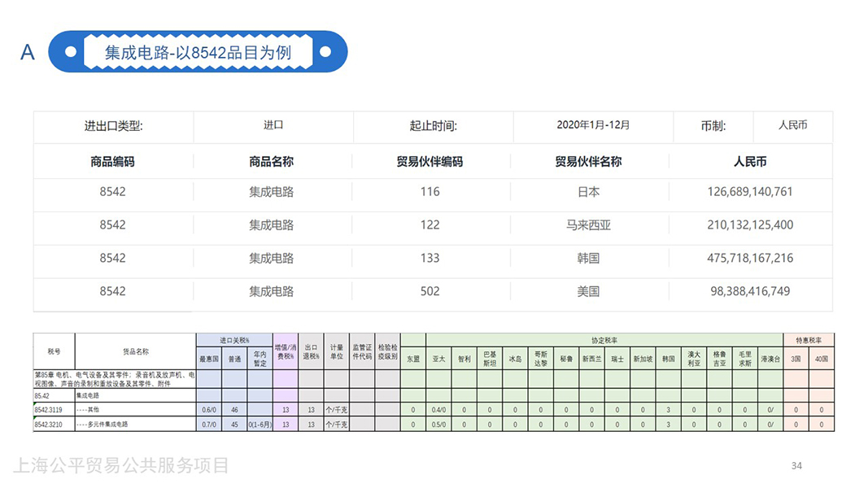Select the 人民币 currency value next to 币制
Viewport: 868px width, 488px height.
pos(792,125)
